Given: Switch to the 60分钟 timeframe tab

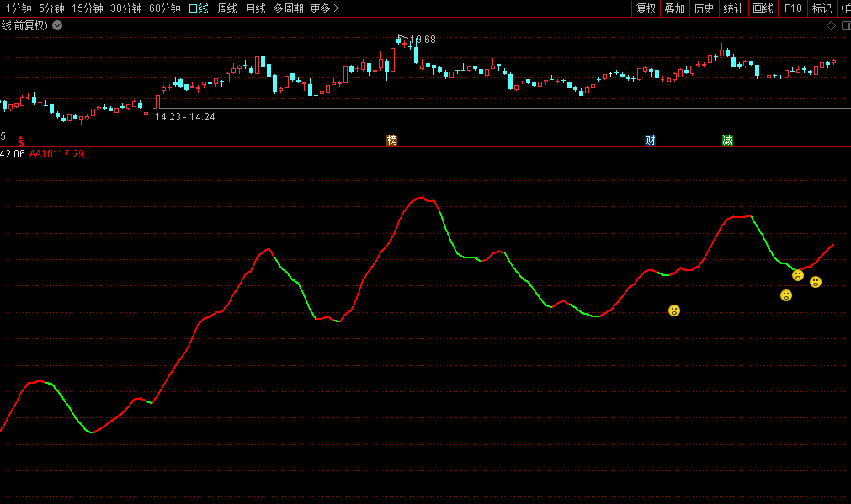Looking at the screenshot, I should point(164,8).
